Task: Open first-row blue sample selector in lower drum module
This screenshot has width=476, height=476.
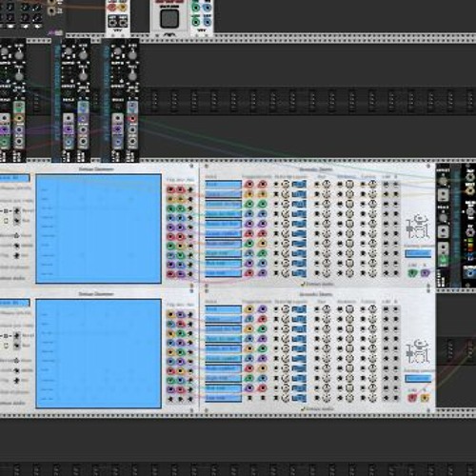Action: coord(299,308)
